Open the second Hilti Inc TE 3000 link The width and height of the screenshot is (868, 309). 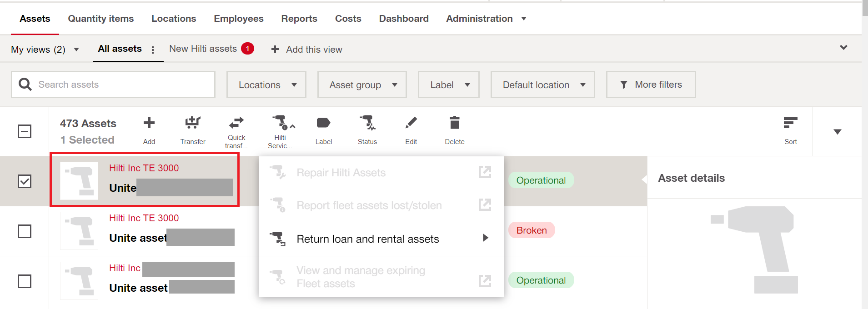[144, 218]
